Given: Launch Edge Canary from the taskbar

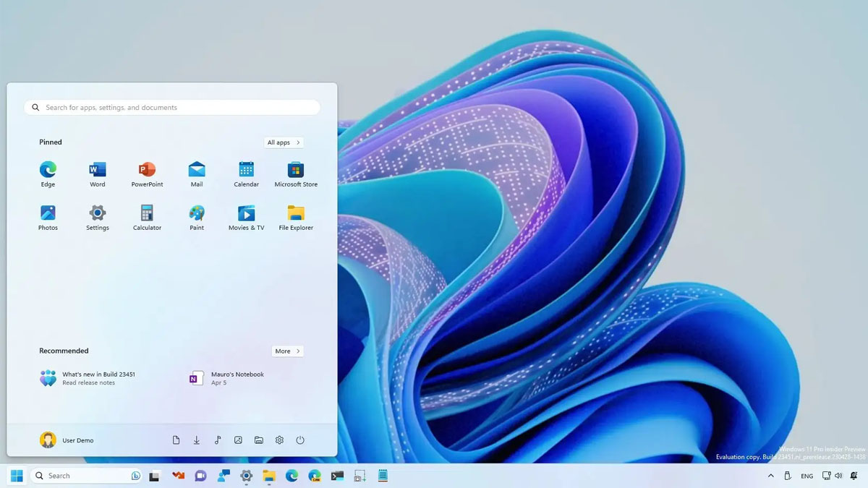Looking at the screenshot, I should point(315,476).
